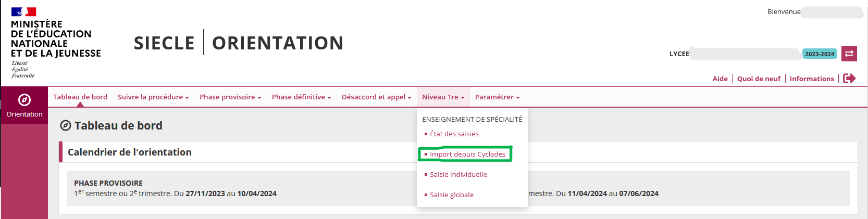The height and width of the screenshot is (219, 868).
Task: Expand the Phase définitive menu
Action: (x=301, y=97)
